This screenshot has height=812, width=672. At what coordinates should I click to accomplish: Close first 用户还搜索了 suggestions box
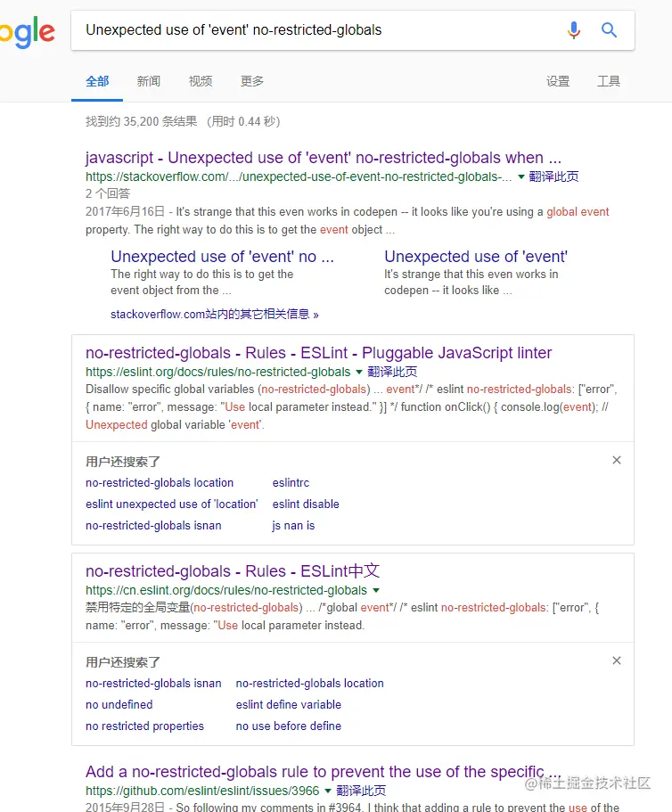[x=617, y=460]
